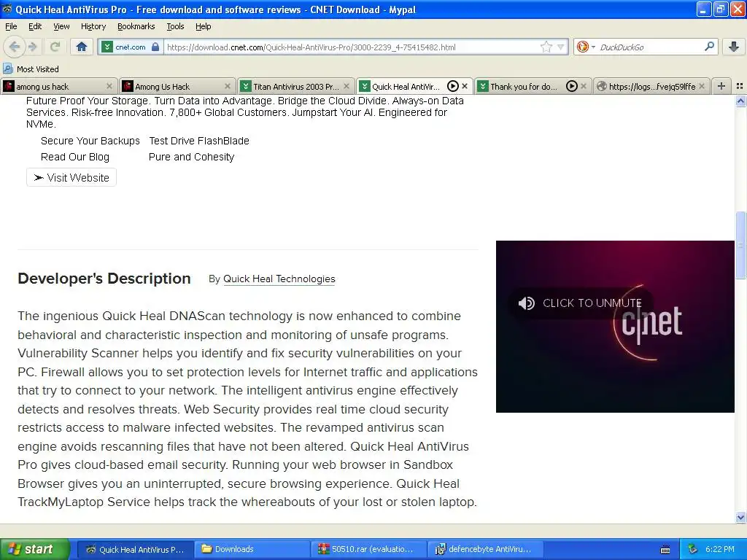
Task: Open the home page via the house icon
Action: pyautogui.click(x=82, y=47)
